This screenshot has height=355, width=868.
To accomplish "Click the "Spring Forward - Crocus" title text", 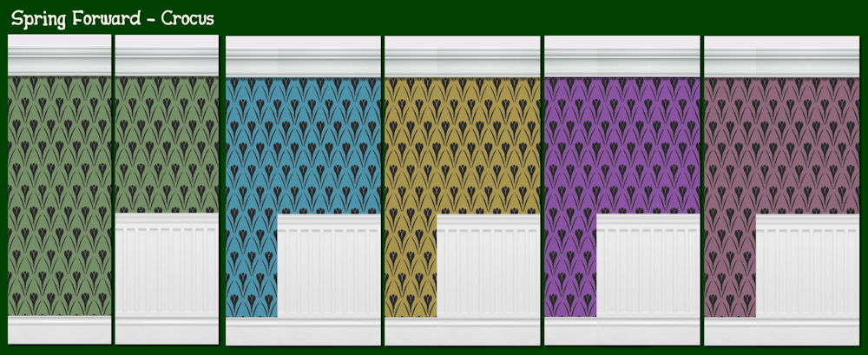I will point(113,18).
